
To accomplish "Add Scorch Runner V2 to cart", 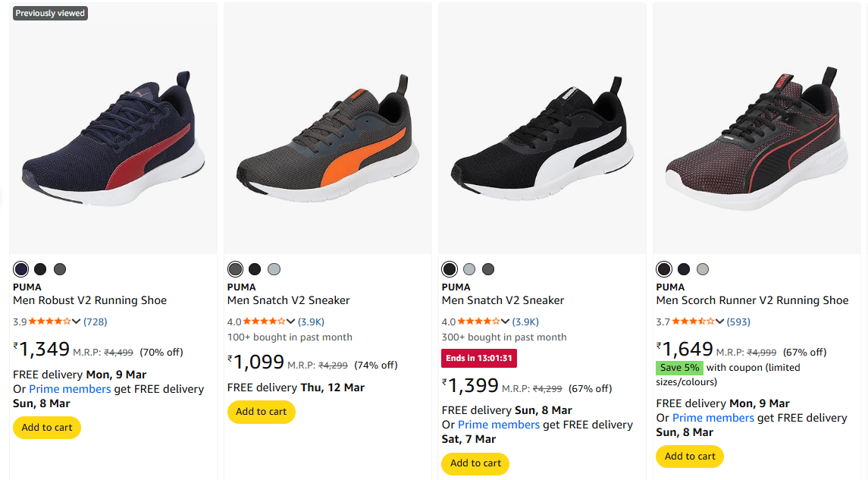I will (x=690, y=456).
